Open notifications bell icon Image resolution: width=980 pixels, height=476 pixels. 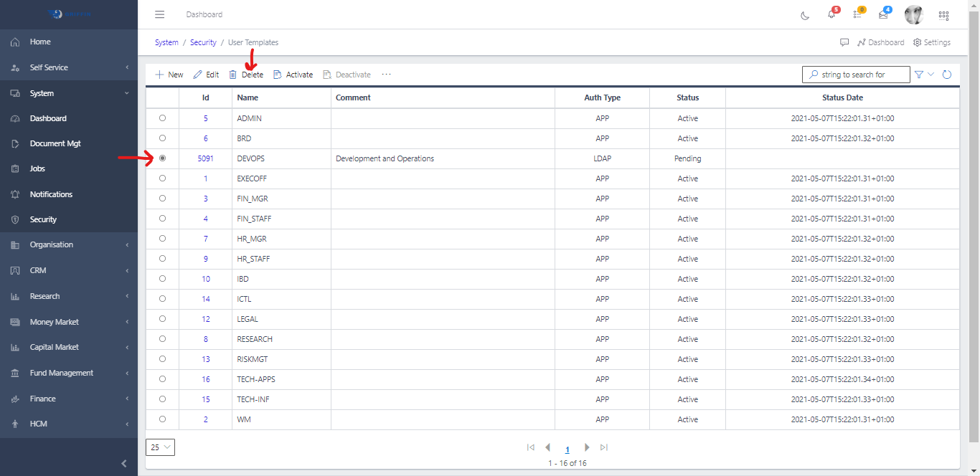click(x=831, y=15)
